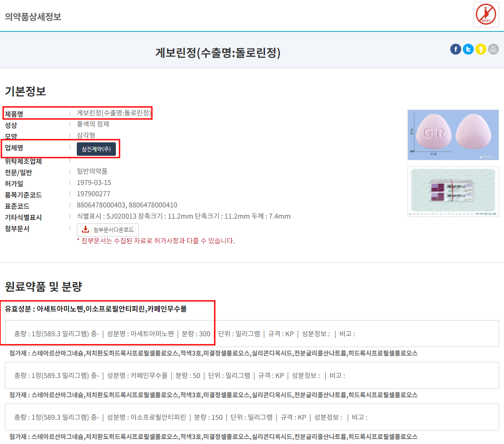Click the 원료약품 및 분량 heading
Image resolution: width=504 pixels, height=444 pixels.
pos(44,286)
